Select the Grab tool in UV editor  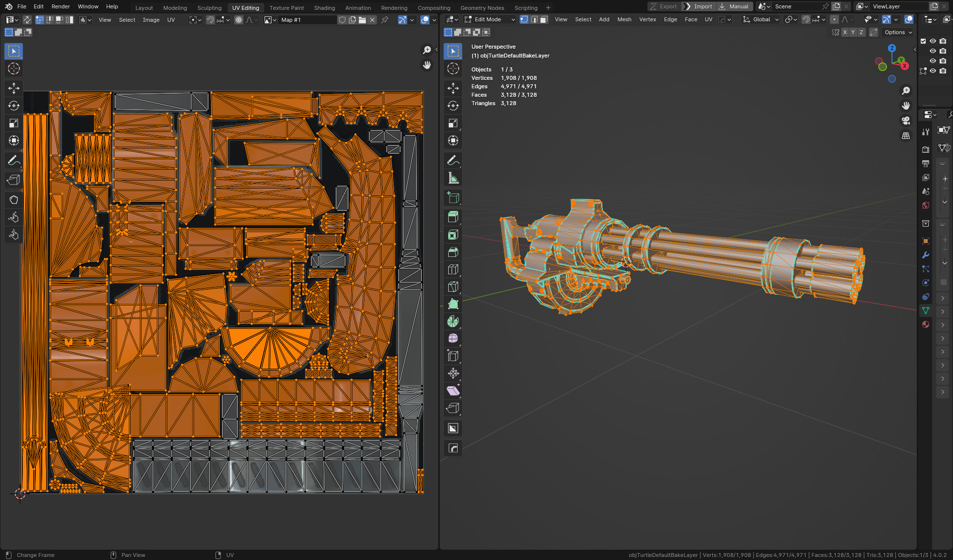(13, 200)
